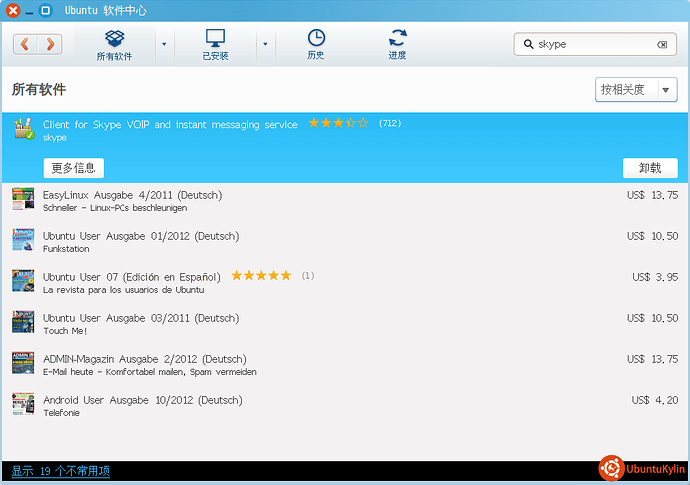This screenshot has height=485, width=690.
Task: Click the EasyLinux Ausgabe 4/2011 thumbnail
Action: pos(23,199)
